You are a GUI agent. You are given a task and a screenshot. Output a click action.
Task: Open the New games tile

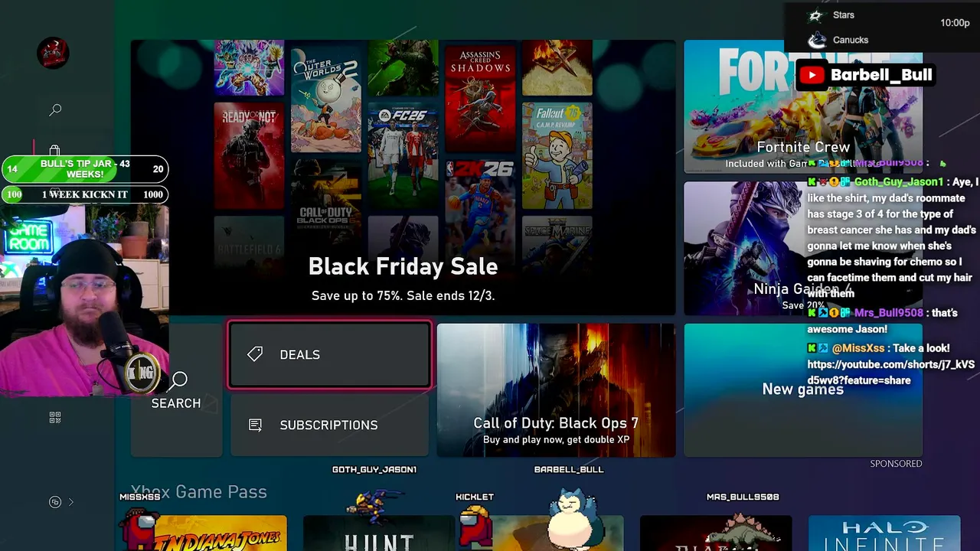803,390
